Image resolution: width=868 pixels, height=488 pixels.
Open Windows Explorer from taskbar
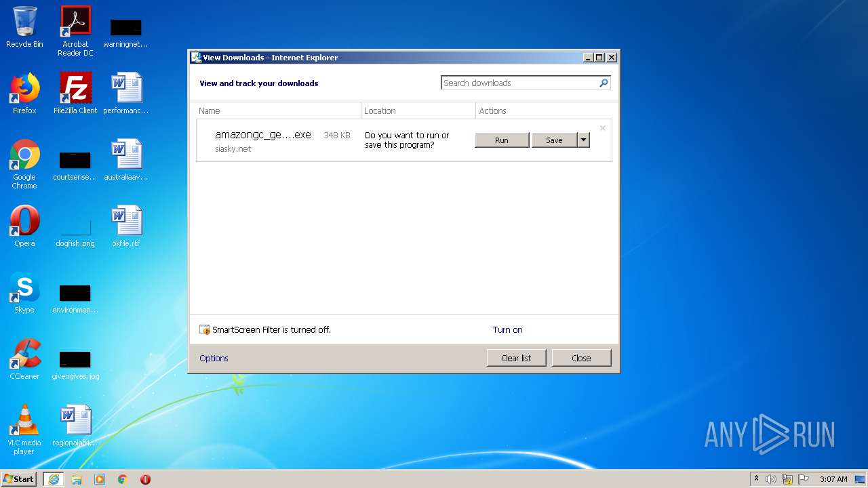coord(77,479)
